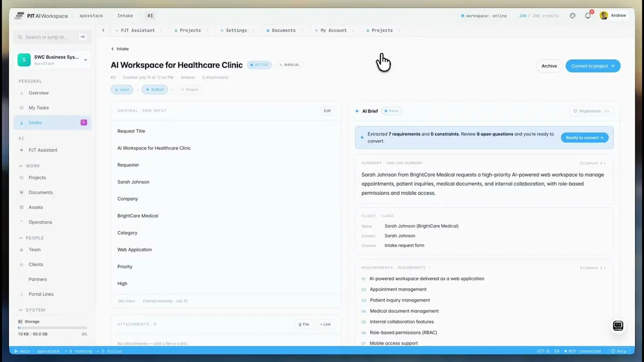Click the #3 breadcrumb chip
The width and height of the screenshot is (644, 362).
point(150,16)
